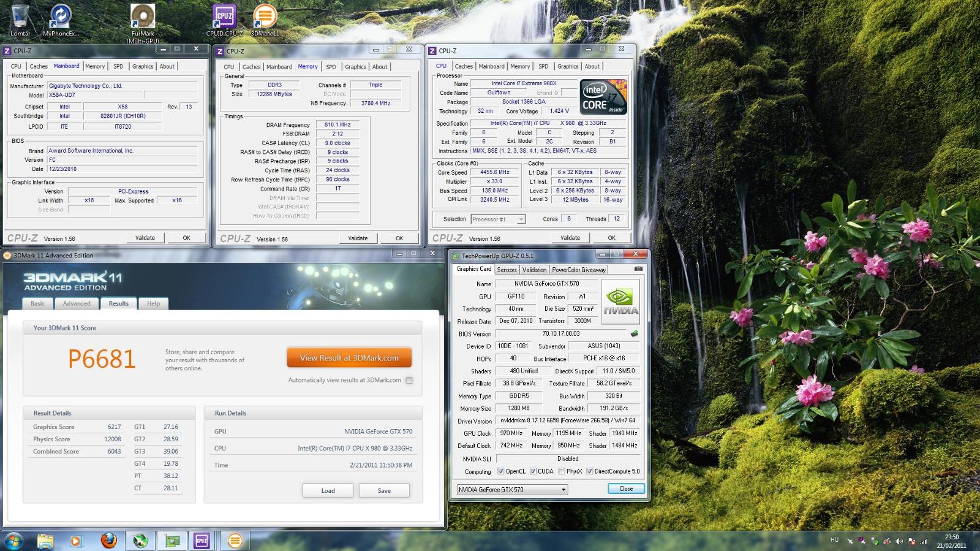Open the Action Center flag tray icon

tap(912, 541)
